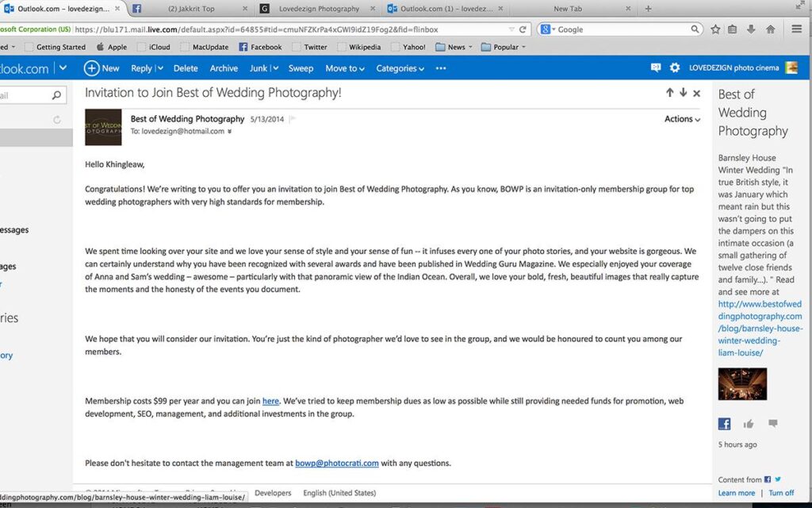Image resolution: width=812 pixels, height=508 pixels.
Task: Click Learn more in the sidebar
Action: 737,493
